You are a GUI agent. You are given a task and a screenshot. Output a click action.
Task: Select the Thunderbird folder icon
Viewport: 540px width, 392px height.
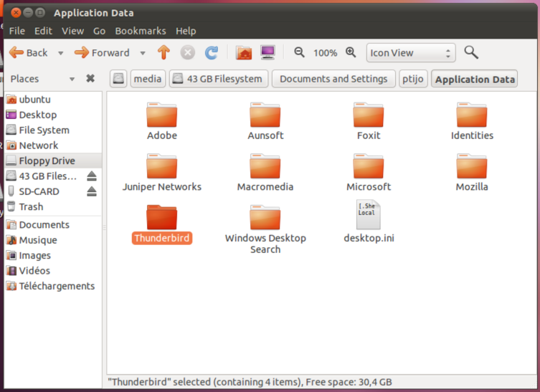[161, 218]
